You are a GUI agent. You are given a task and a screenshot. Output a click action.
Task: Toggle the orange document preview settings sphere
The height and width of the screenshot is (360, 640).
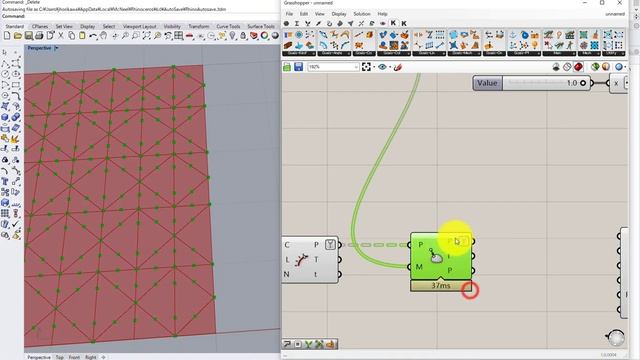click(x=606, y=67)
